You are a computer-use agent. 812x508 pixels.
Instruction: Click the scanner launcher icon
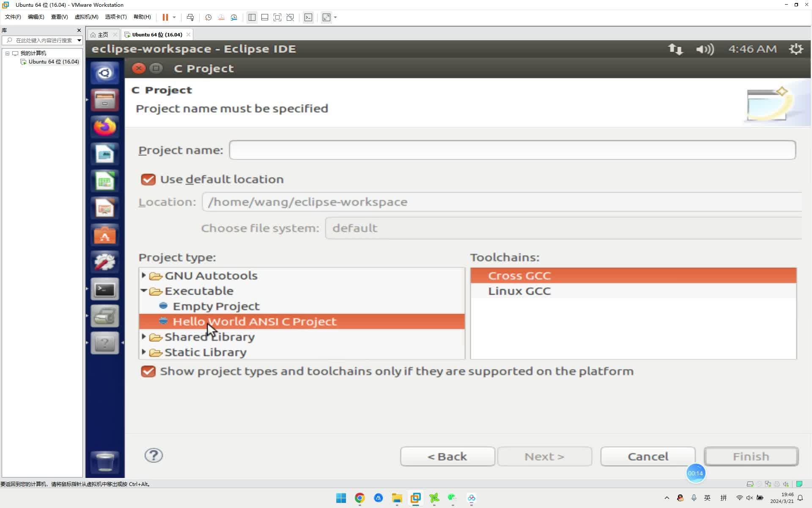coord(104,316)
